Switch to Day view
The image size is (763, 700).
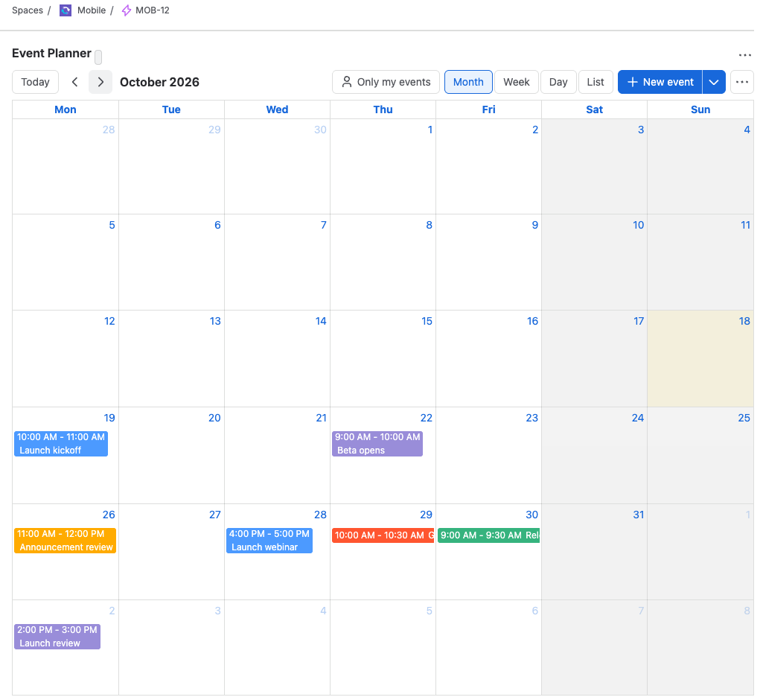click(x=558, y=82)
